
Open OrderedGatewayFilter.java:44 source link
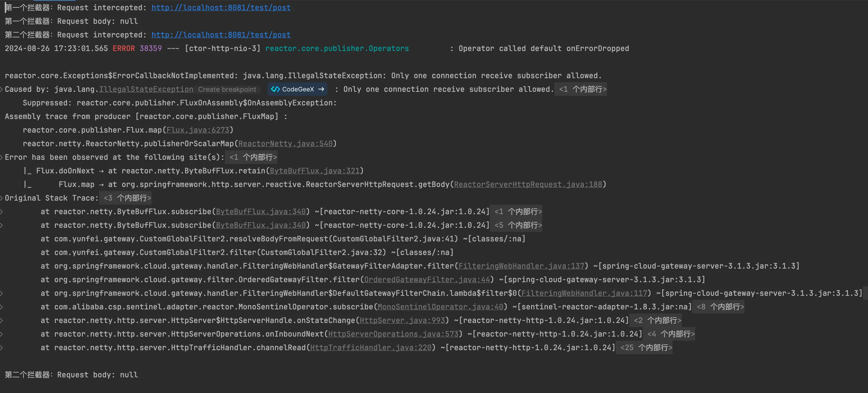(x=427, y=279)
